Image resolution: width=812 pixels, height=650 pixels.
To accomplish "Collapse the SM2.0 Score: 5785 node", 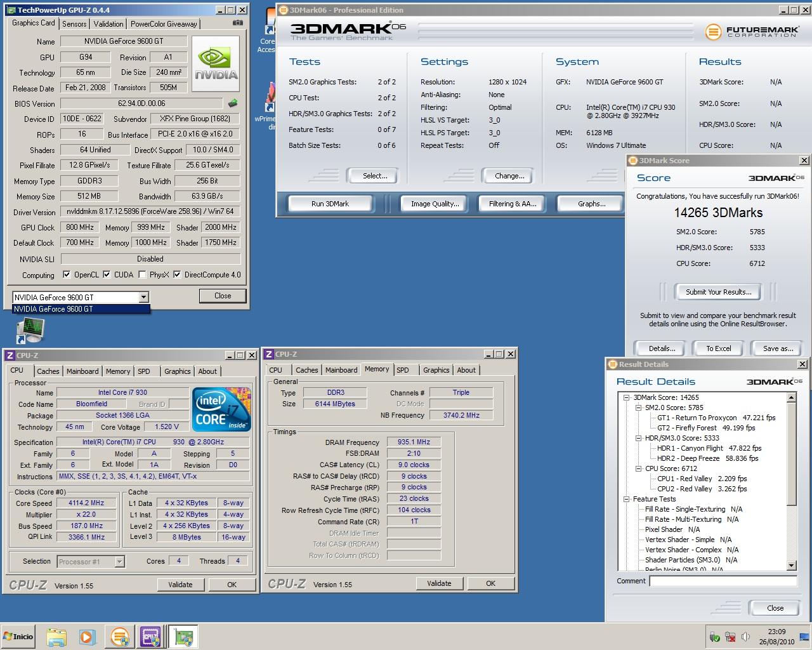I will [x=638, y=408].
